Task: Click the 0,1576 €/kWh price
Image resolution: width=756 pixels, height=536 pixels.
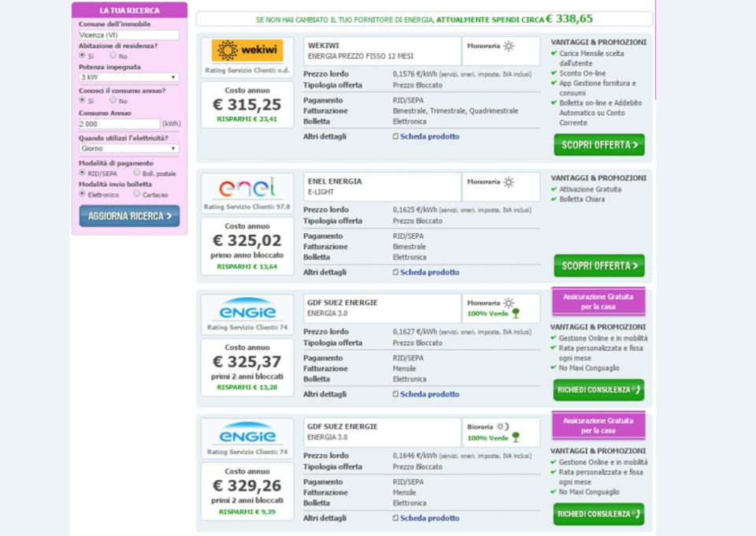Action: [415, 74]
